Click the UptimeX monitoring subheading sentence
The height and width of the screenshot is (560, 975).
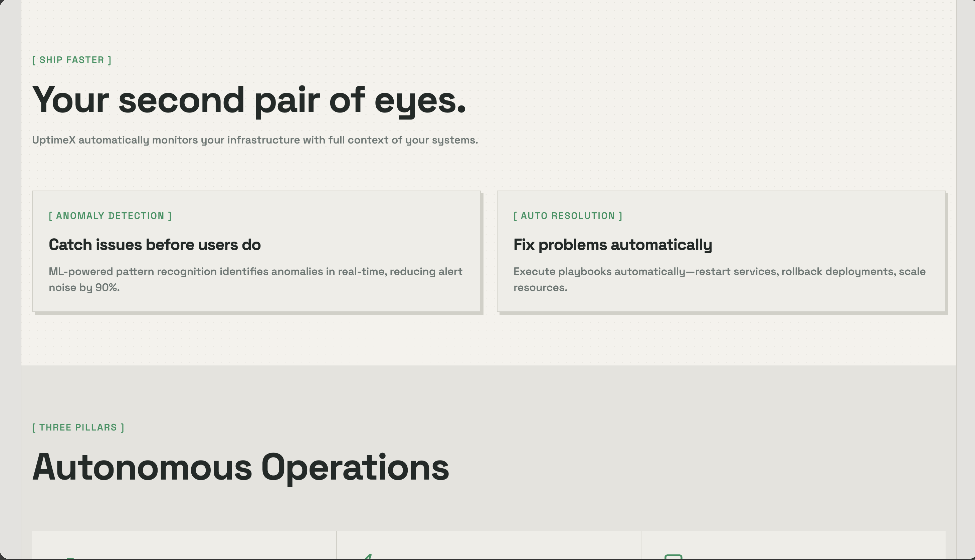[255, 140]
